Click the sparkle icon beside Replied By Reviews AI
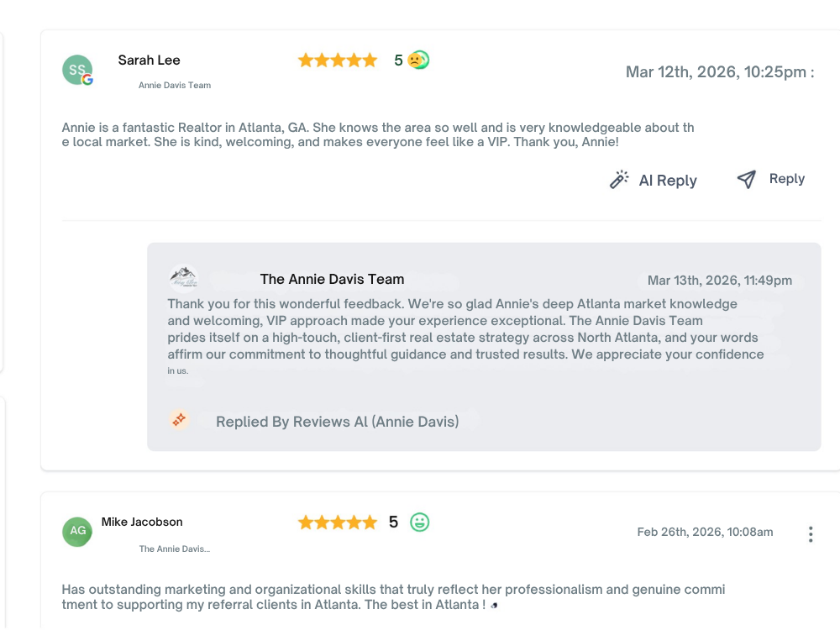The height and width of the screenshot is (630, 840). tap(179, 420)
